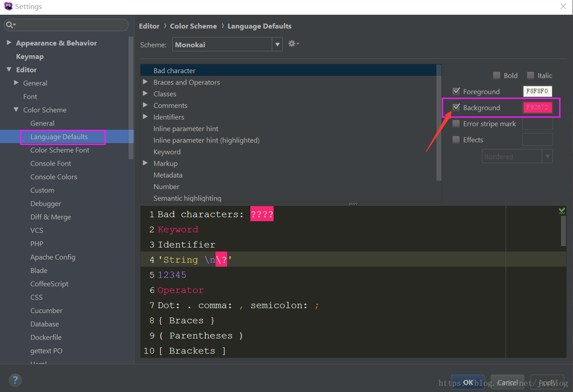Select VCS color scheme page

(x=37, y=230)
